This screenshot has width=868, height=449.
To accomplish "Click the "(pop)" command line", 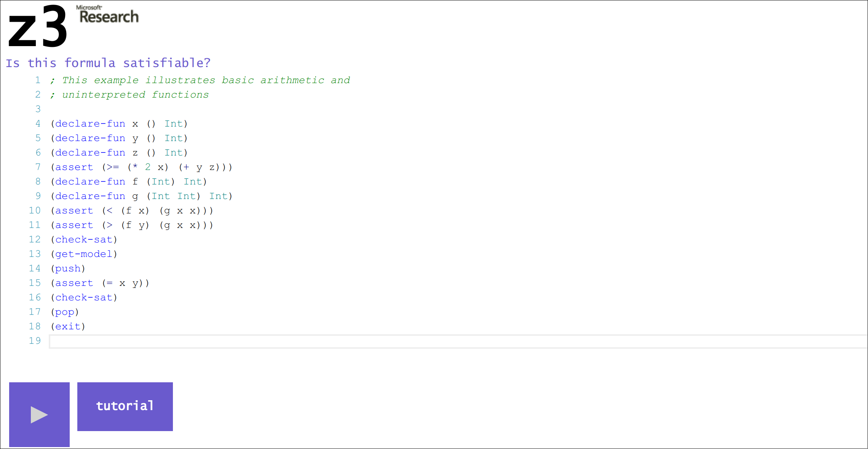I will pyautogui.click(x=65, y=312).
